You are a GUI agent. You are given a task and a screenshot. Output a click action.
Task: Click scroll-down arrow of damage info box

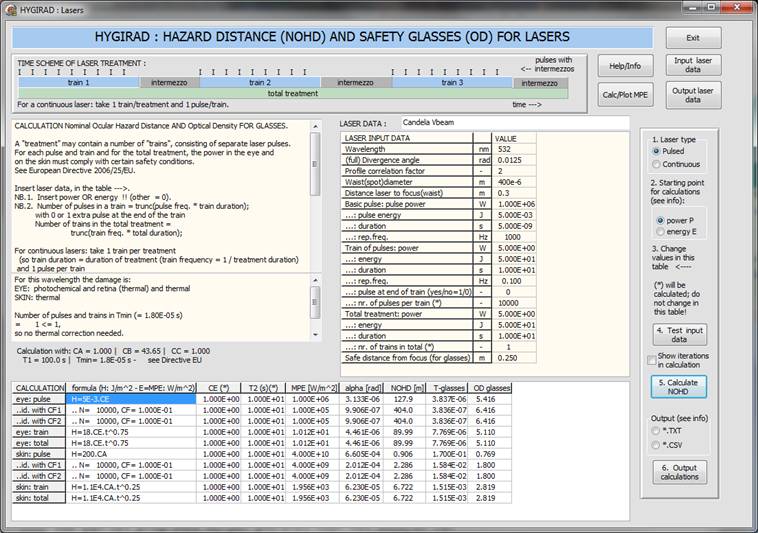pyautogui.click(x=316, y=334)
